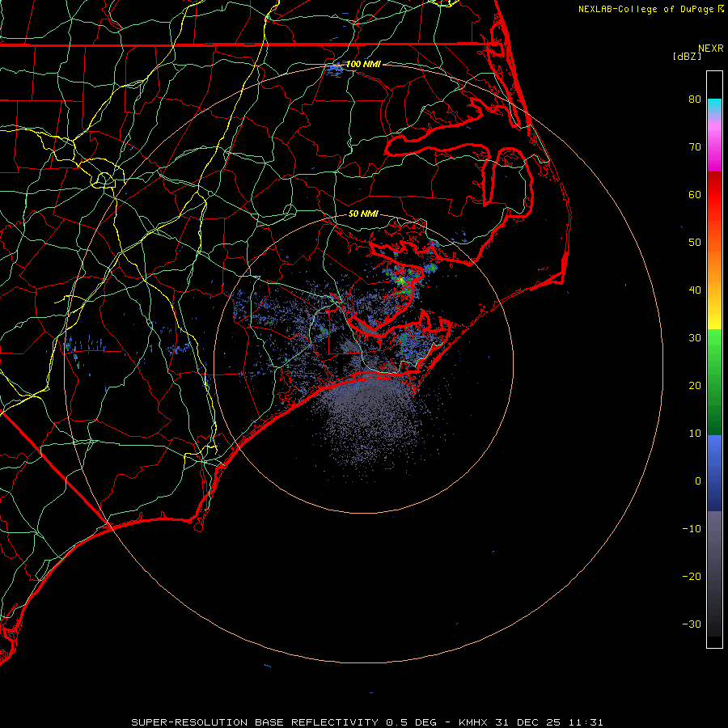Click the -10 value on the dBZ scale
This screenshot has width=728, height=728.
click(x=692, y=528)
